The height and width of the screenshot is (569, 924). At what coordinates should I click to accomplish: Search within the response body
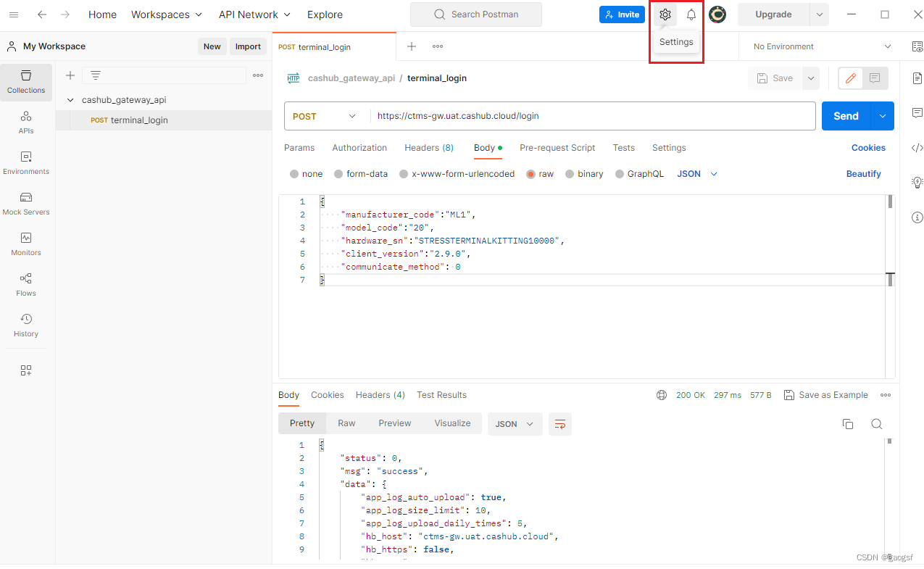[x=877, y=423]
